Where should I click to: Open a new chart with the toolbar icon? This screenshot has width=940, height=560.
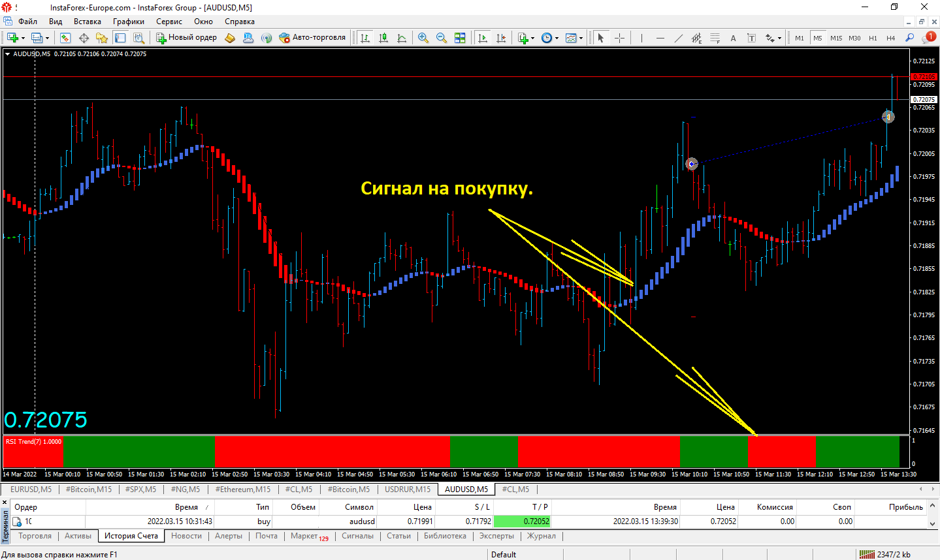[12, 38]
